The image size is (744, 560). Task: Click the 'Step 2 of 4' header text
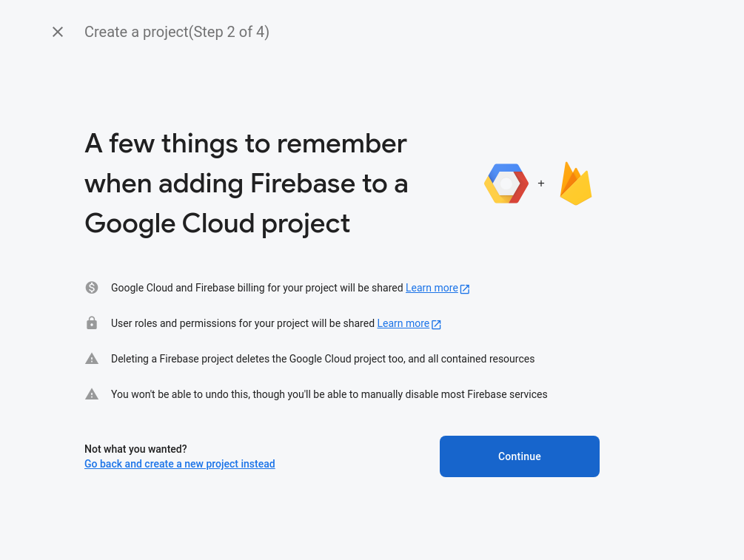(x=177, y=32)
